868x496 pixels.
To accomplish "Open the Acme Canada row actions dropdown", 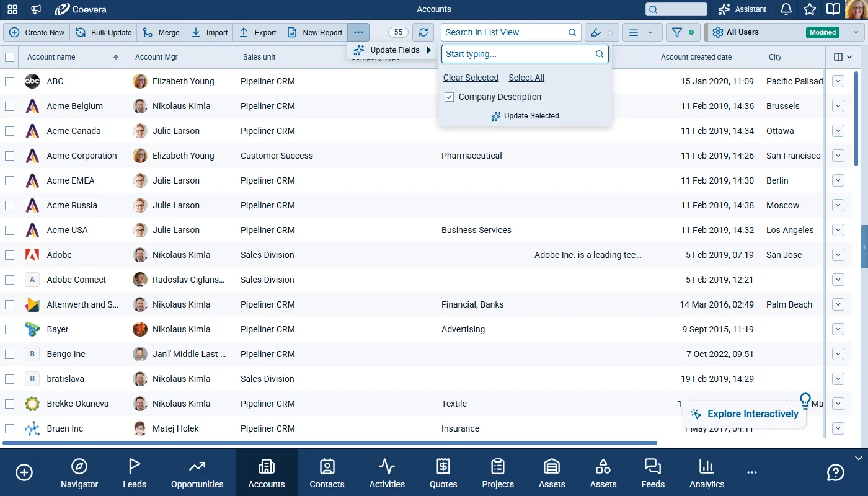I will [838, 131].
